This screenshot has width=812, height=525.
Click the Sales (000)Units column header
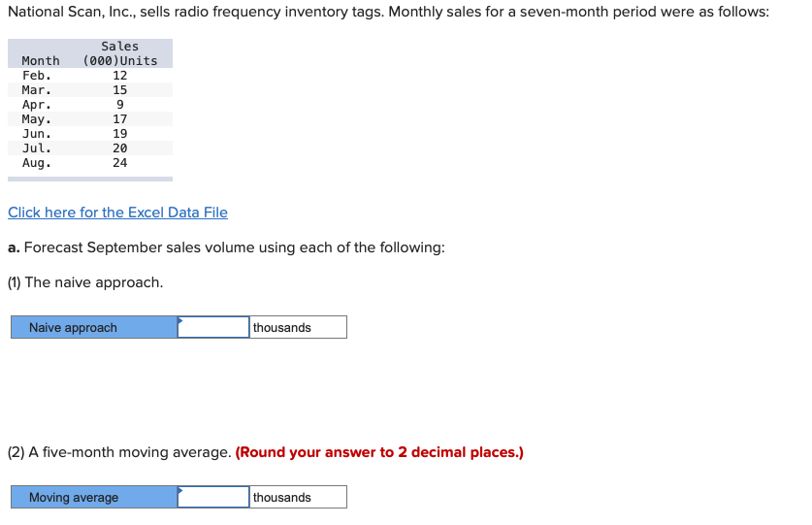click(120, 53)
